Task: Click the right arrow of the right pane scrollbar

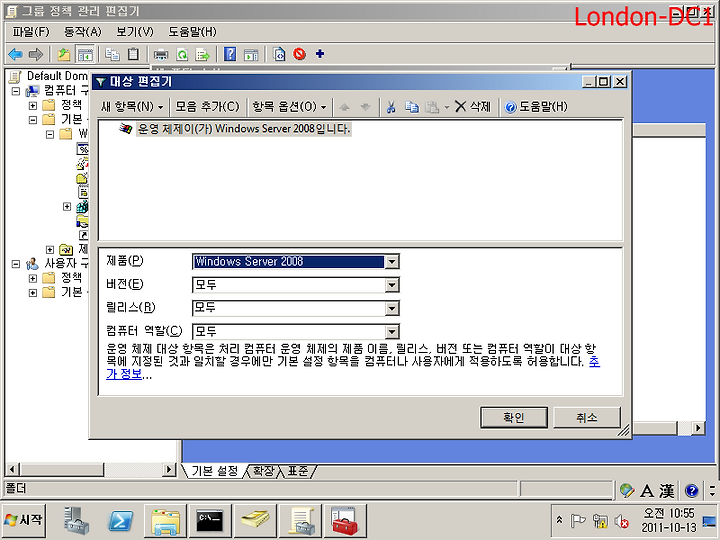Action: pos(698,428)
